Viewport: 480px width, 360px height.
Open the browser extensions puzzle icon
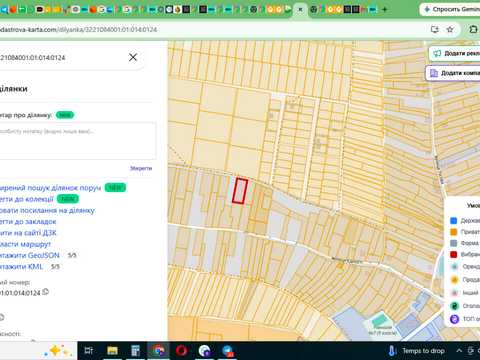click(473, 30)
